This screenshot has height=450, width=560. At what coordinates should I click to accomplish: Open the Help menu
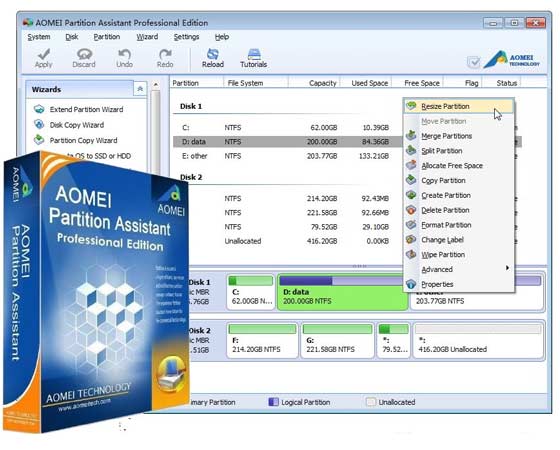222,37
